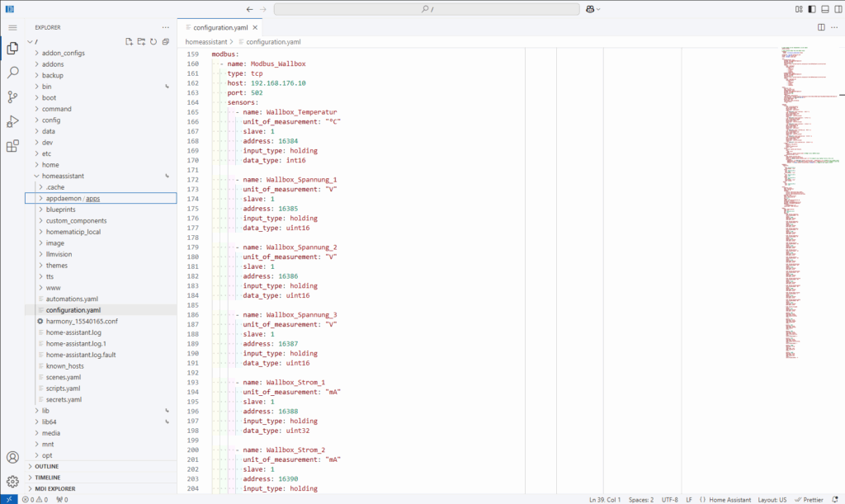Click the command center search field
This screenshot has width=845, height=504.
coord(427,9)
